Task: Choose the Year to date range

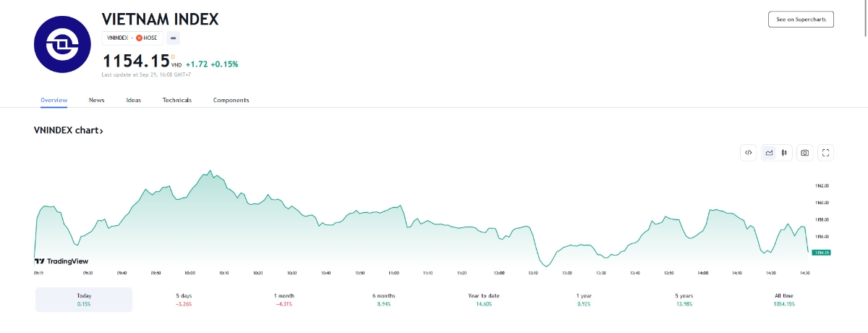Action: pyautogui.click(x=484, y=300)
